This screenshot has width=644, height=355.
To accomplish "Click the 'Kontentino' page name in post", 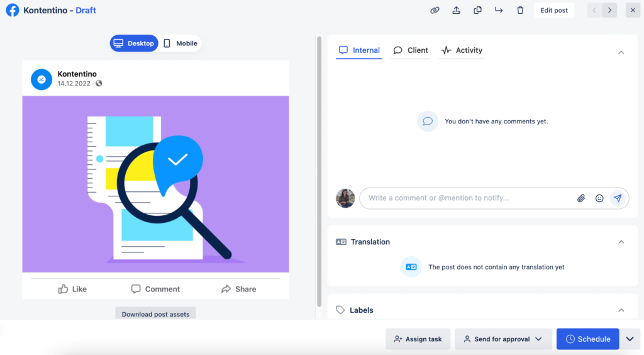I will [x=77, y=74].
